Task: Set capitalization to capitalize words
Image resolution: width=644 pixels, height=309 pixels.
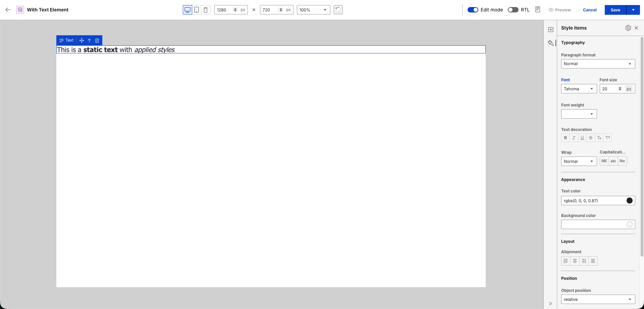Action: click(623, 161)
